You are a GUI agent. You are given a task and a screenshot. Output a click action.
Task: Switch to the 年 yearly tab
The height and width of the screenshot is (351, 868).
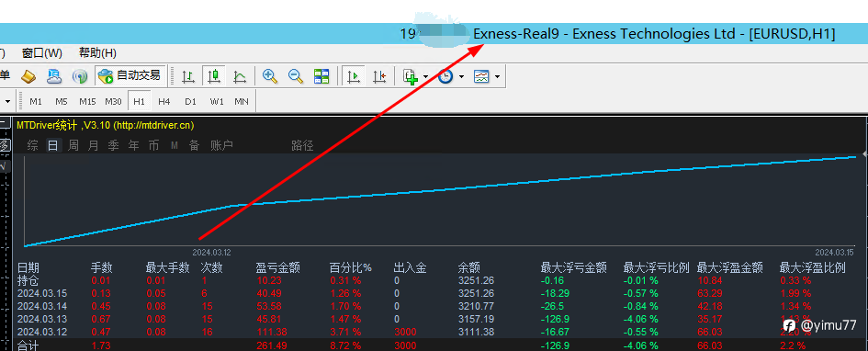click(134, 145)
